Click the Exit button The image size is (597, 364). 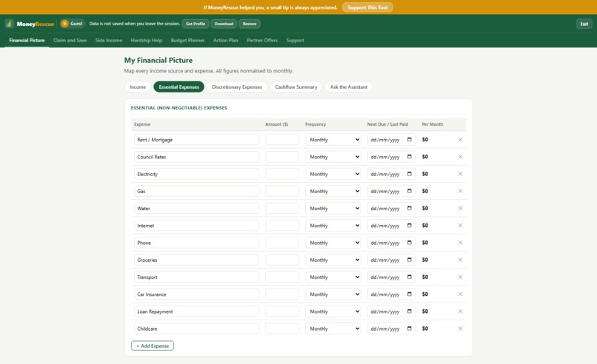point(584,24)
